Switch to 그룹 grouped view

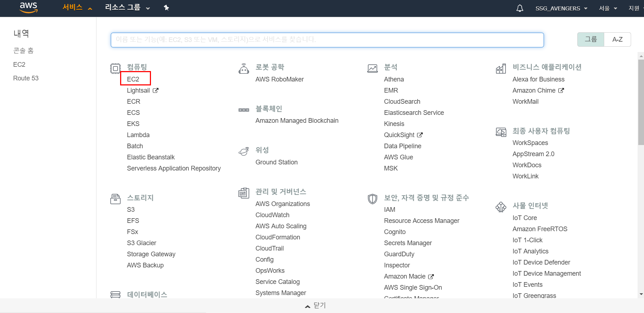[x=591, y=39]
